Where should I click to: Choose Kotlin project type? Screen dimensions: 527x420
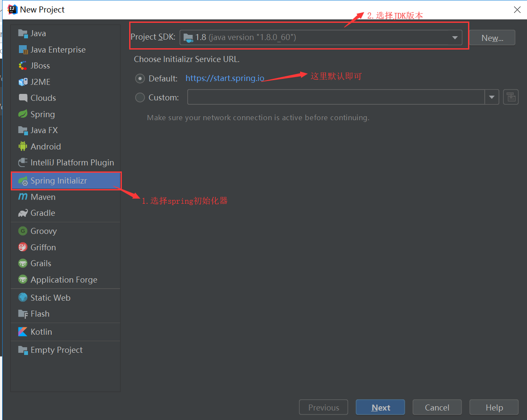click(x=65, y=332)
